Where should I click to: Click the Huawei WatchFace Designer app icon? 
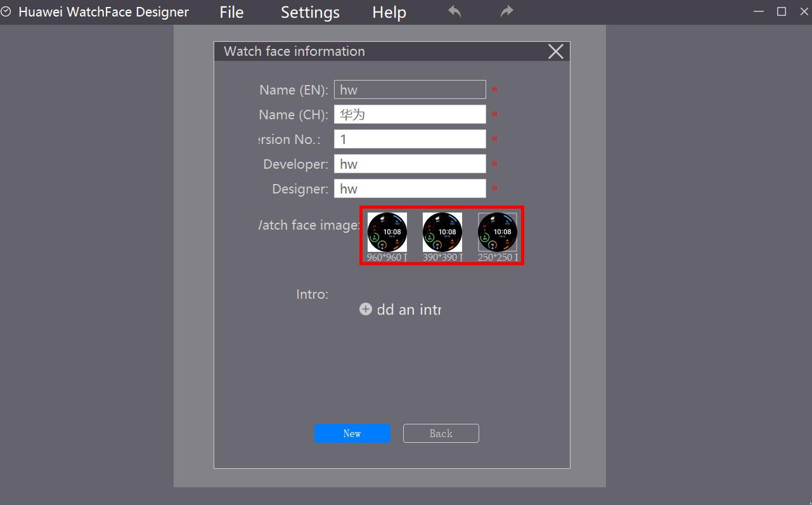[6, 11]
